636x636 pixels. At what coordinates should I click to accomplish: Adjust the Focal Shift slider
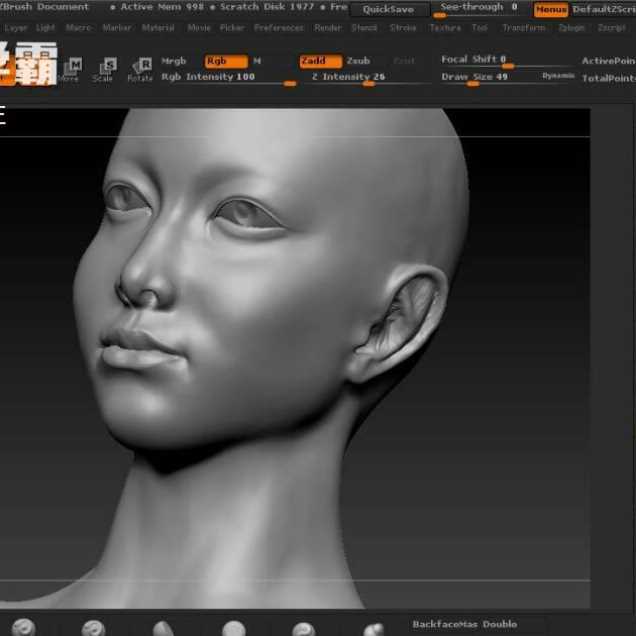coord(507,61)
